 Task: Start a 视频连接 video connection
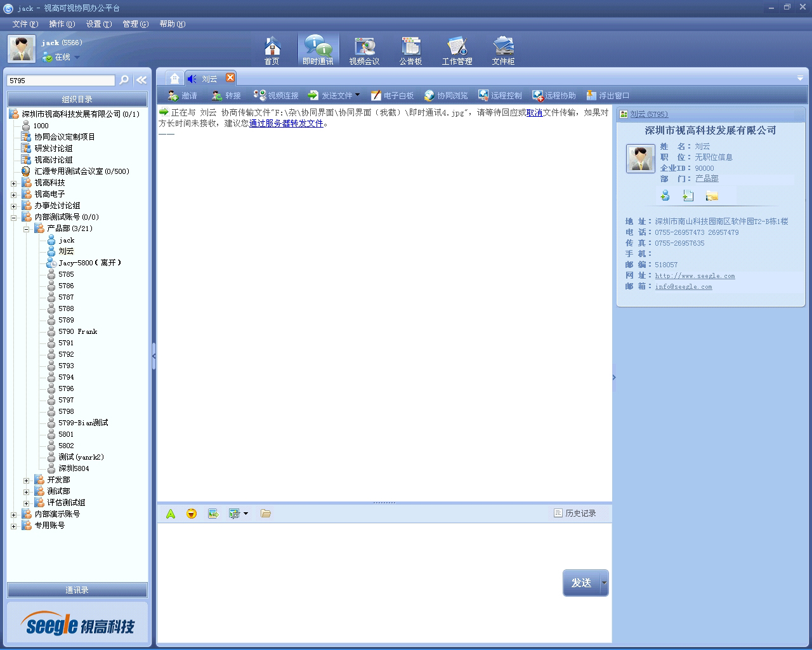point(275,95)
